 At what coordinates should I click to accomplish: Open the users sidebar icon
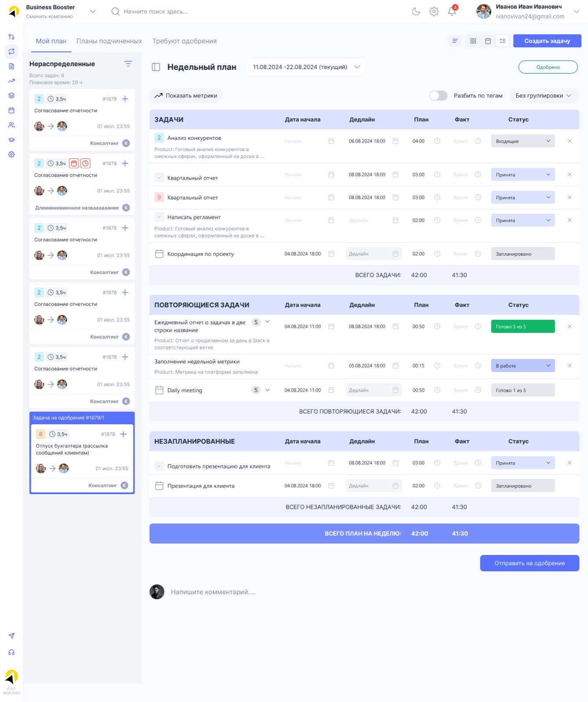click(11, 125)
